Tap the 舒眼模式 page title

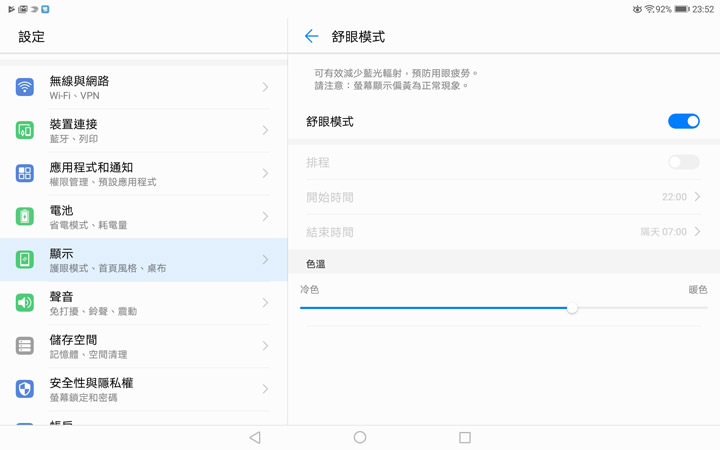coord(358,36)
